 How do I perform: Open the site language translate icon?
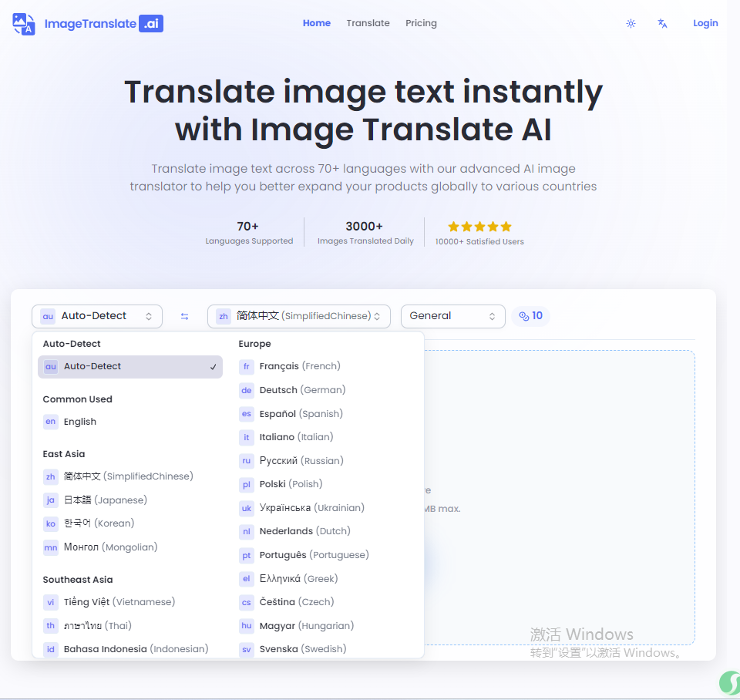(x=662, y=24)
